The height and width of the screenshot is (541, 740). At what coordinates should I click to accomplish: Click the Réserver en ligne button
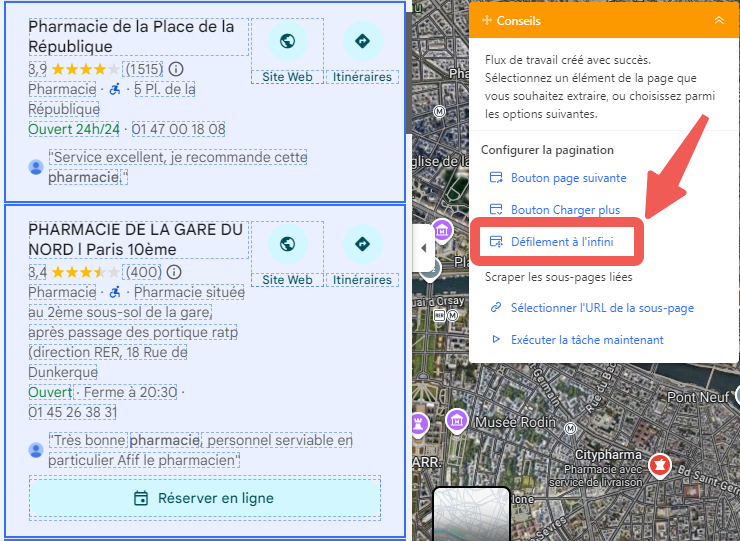point(205,498)
